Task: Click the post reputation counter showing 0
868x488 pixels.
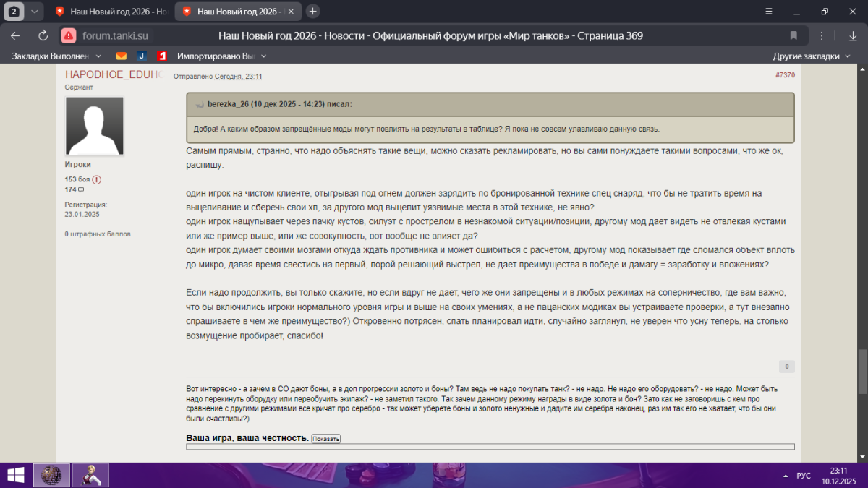Action: pos(786,367)
